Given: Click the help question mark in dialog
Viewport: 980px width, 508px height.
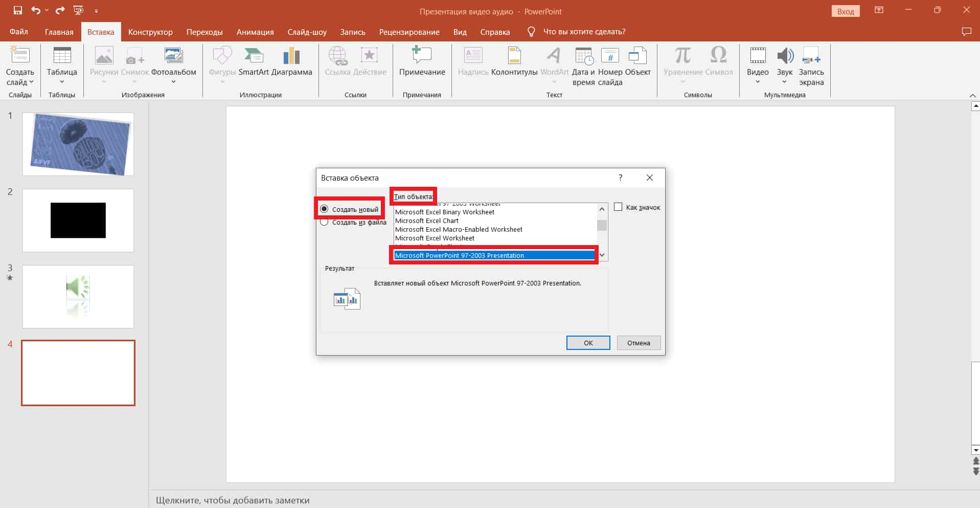Looking at the screenshot, I should click(621, 178).
